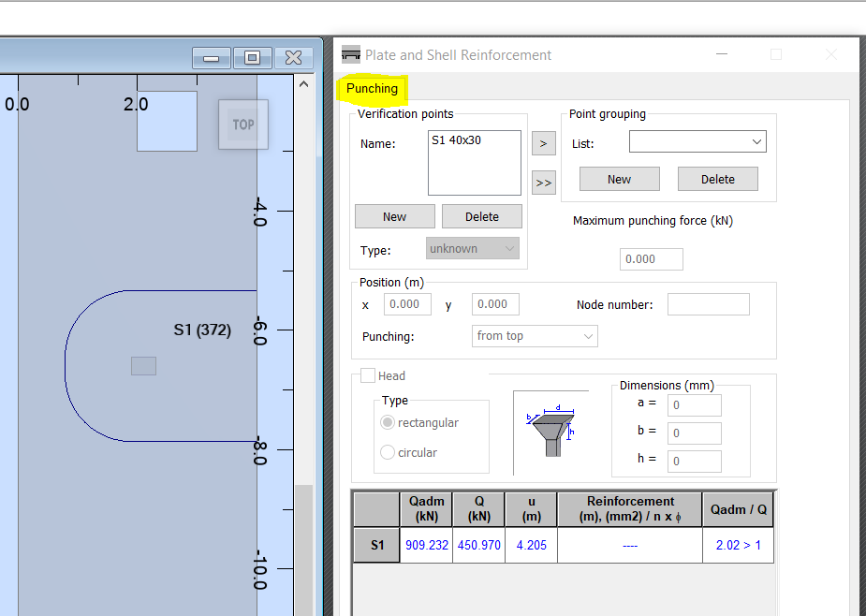Transfer all points with the ">>" button
This screenshot has height=616, width=866.
coord(543,183)
